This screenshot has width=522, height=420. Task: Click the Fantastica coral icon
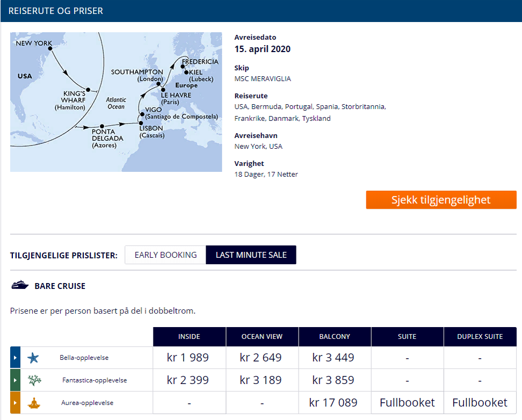pos(34,380)
